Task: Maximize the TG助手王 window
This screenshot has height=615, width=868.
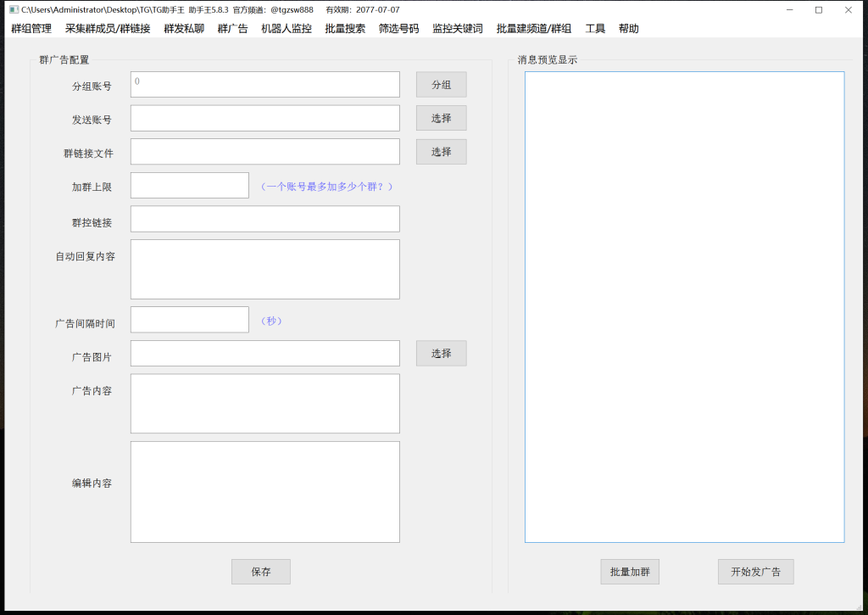Action: pyautogui.click(x=819, y=10)
